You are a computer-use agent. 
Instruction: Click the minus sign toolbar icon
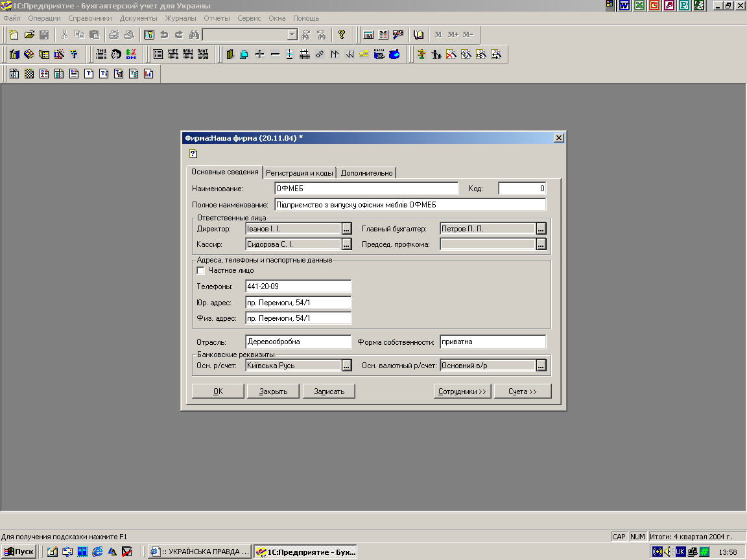click(275, 54)
